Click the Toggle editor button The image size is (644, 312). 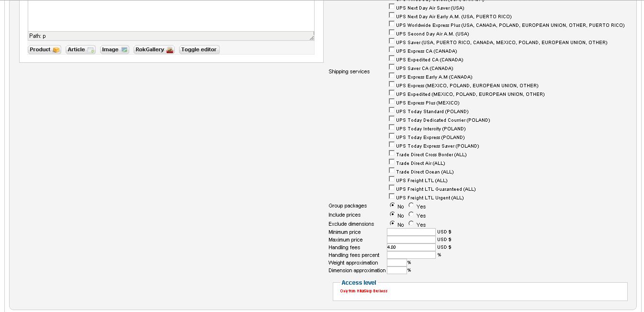coord(199,50)
